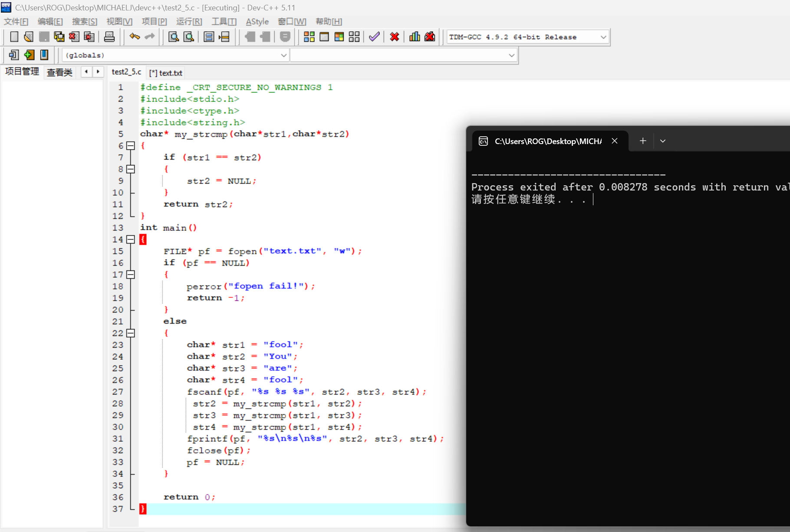Image resolution: width=790 pixels, height=532 pixels.
Task: Click the Rebuild All icon
Action: point(354,37)
